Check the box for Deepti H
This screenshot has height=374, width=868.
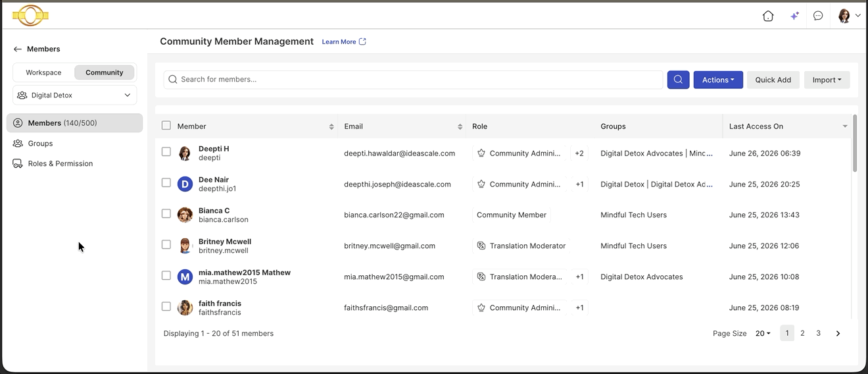pos(166,151)
